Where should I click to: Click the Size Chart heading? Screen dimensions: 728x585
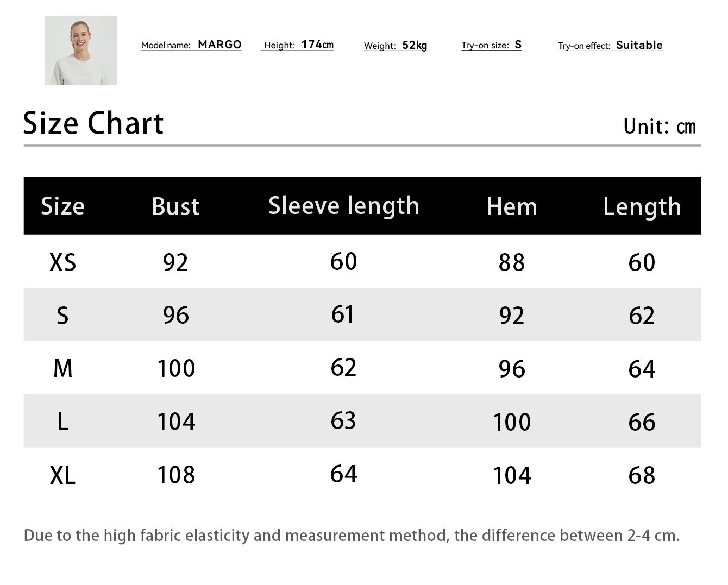93,123
